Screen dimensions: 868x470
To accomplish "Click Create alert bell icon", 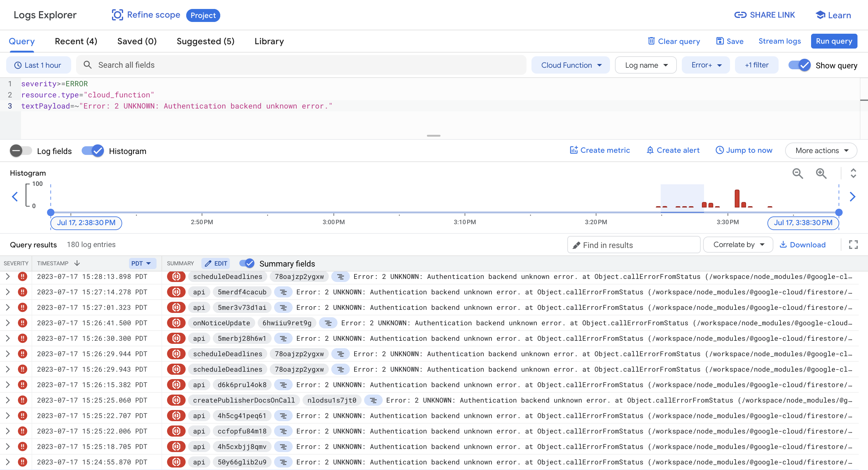I will tap(650, 150).
